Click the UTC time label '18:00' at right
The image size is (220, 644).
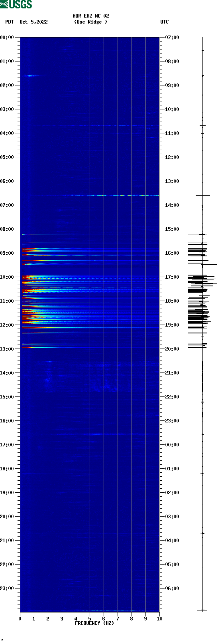tap(172, 301)
